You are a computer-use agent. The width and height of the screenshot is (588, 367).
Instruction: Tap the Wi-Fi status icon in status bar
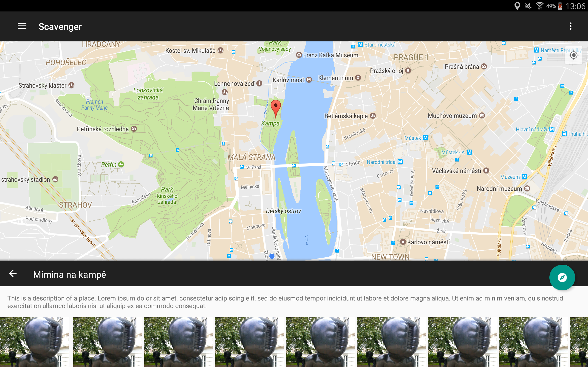539,6
